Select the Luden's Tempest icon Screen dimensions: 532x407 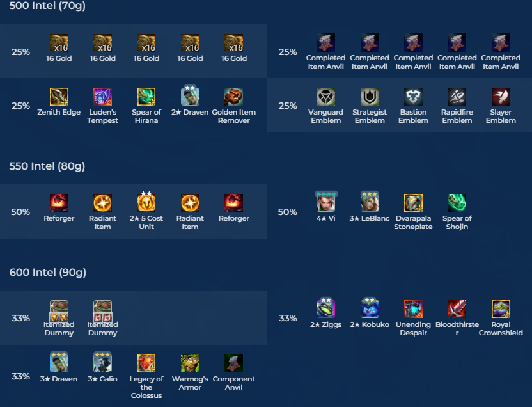coord(102,97)
